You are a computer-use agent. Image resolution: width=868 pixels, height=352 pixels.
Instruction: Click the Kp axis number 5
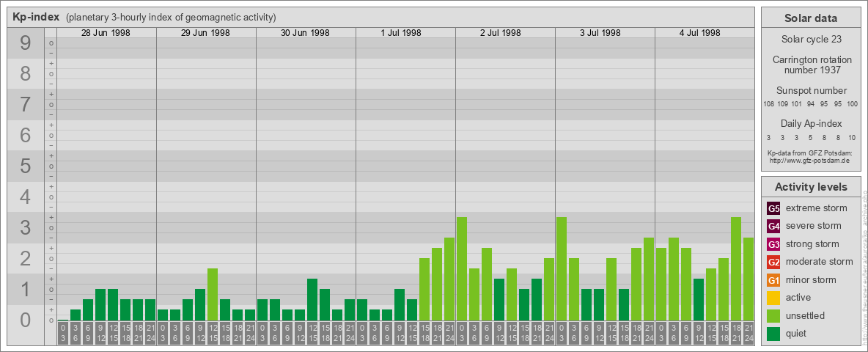[x=26, y=166]
